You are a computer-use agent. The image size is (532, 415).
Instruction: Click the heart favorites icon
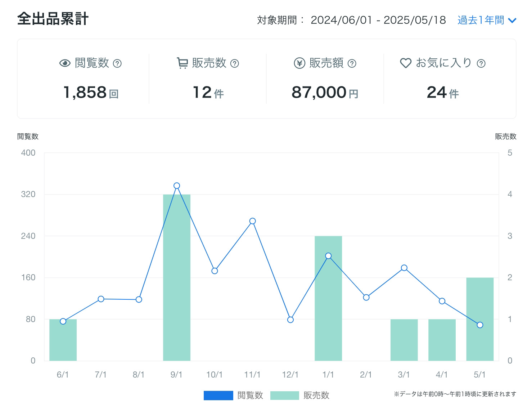point(406,63)
